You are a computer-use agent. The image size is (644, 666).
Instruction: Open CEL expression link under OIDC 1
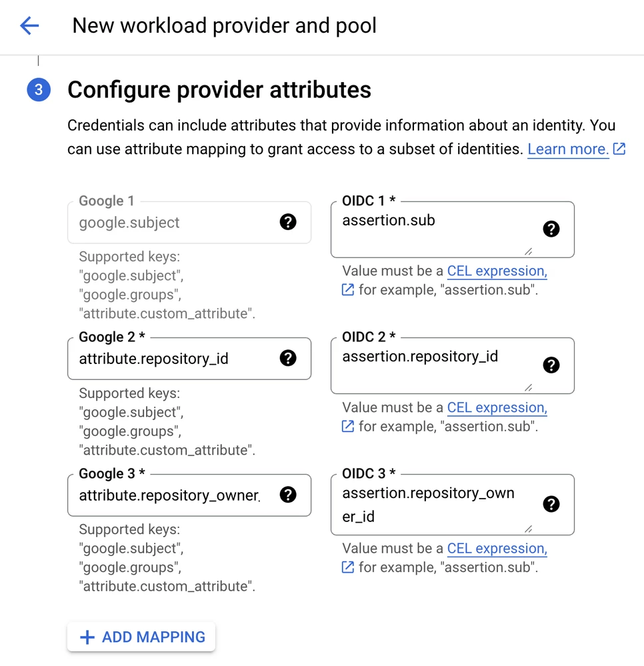point(497,271)
